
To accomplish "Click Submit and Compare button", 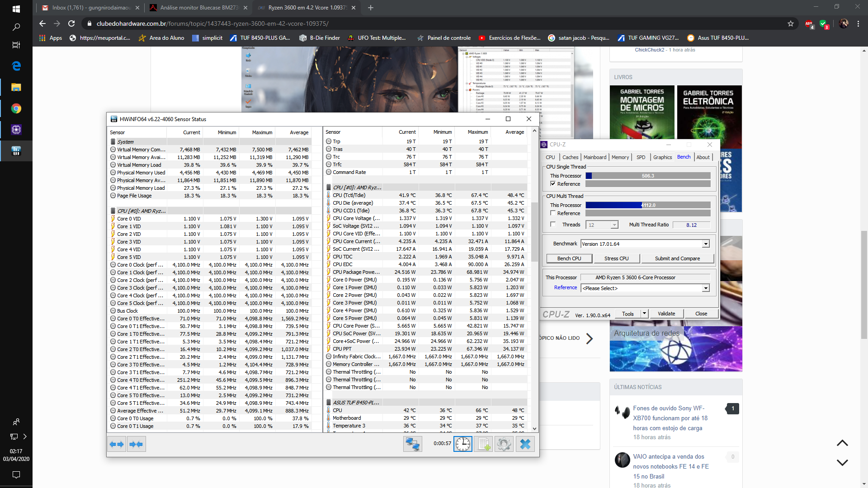I will 677,258.
